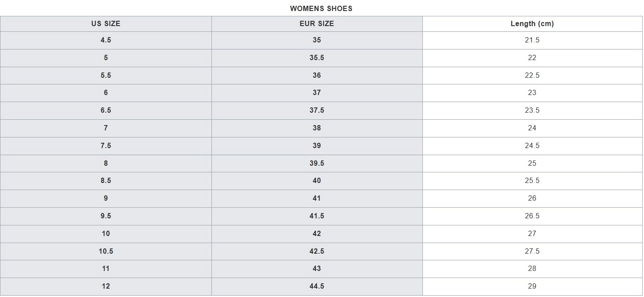Select EUR size 44.5 cell
This screenshot has width=644, height=297.
[316, 286]
